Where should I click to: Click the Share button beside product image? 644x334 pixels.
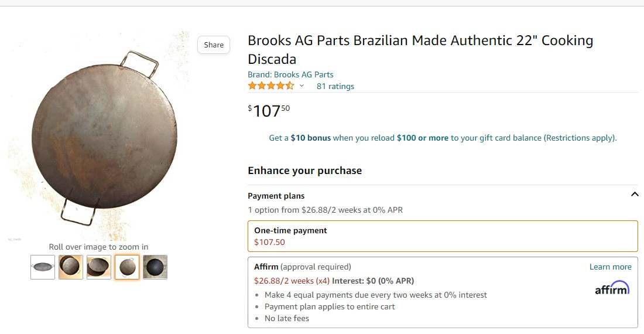pyautogui.click(x=214, y=45)
